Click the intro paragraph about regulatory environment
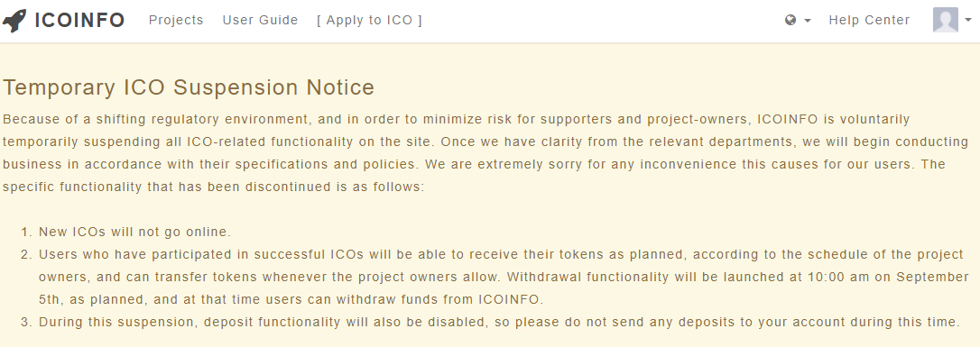 pos(486,153)
